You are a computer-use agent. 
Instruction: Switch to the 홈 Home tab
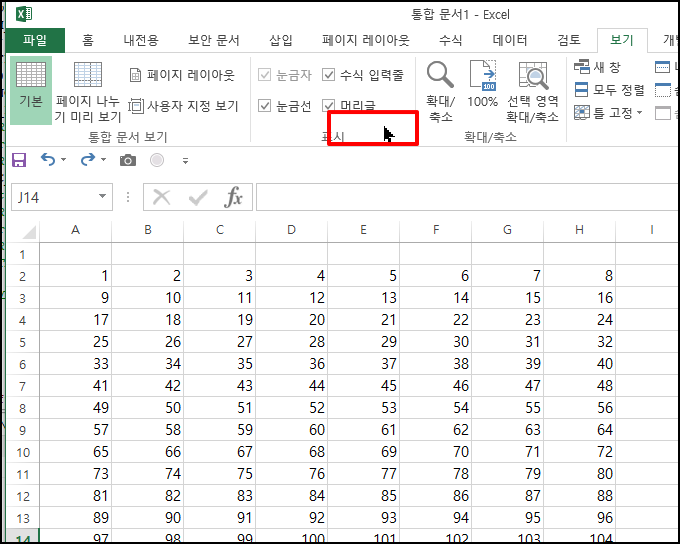click(x=88, y=40)
